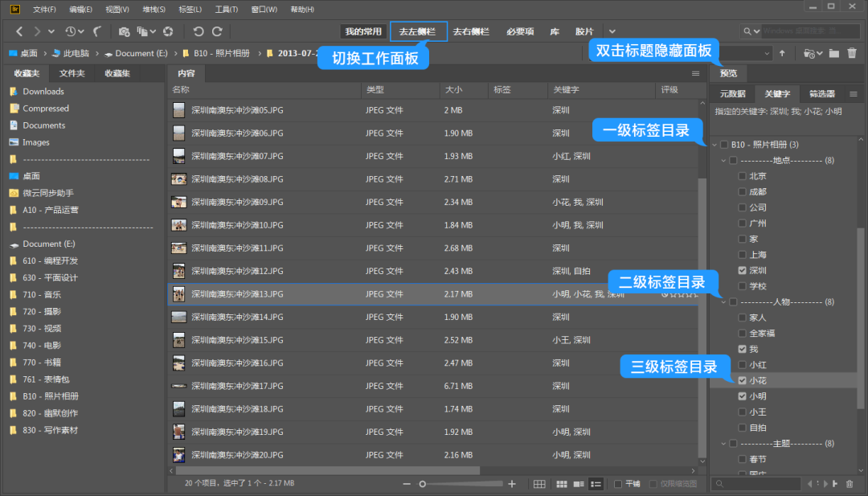The width and height of the screenshot is (868, 496).
Task: Uncheck the 小明 keyword
Action: (743, 396)
